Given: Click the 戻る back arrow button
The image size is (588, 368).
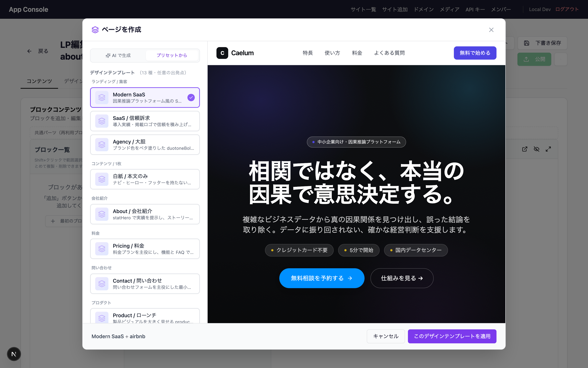Looking at the screenshot, I should 38,51.
